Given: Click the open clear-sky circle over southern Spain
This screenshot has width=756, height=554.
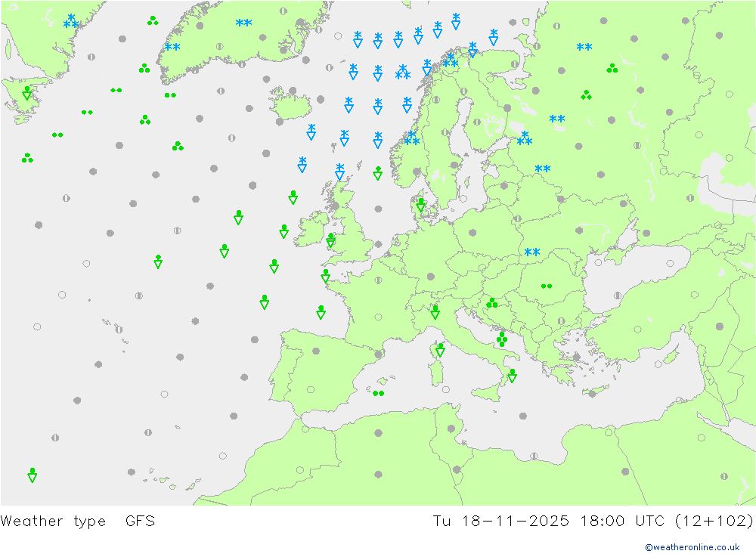Looking at the screenshot, I should tap(311, 389).
